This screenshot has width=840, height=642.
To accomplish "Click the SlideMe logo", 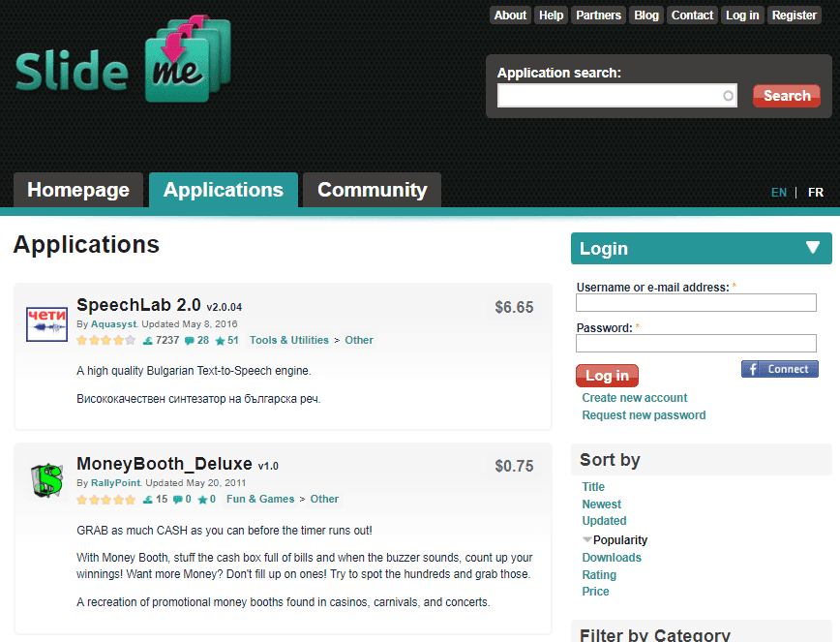I will [x=123, y=59].
